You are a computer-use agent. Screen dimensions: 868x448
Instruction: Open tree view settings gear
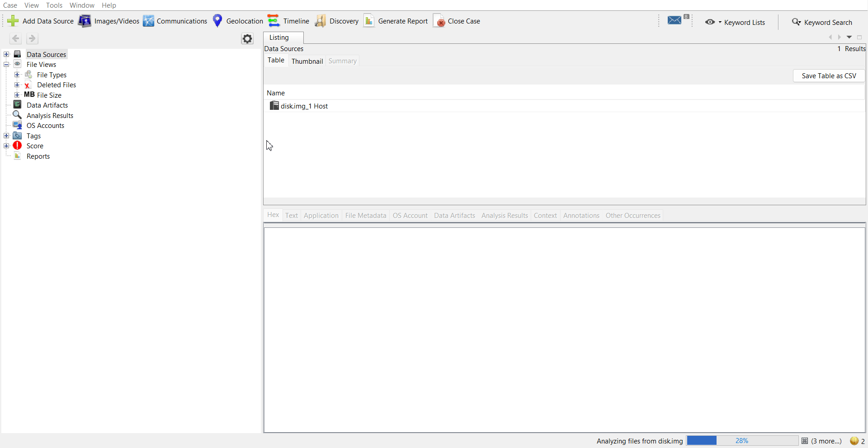coord(247,39)
